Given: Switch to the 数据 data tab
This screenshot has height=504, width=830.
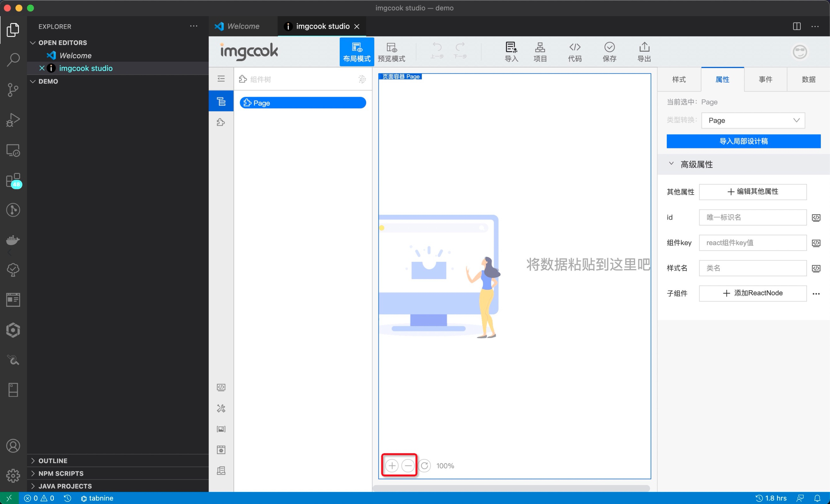Looking at the screenshot, I should click(809, 79).
